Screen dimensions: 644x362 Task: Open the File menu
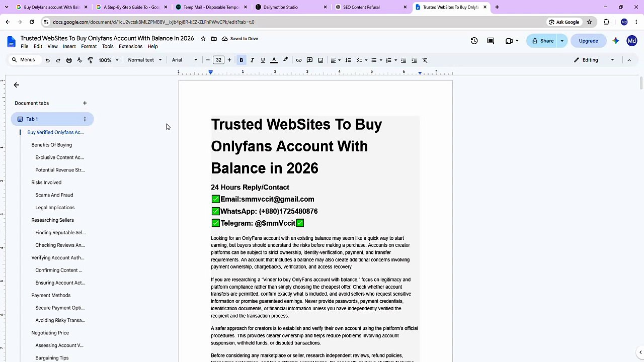click(x=24, y=47)
